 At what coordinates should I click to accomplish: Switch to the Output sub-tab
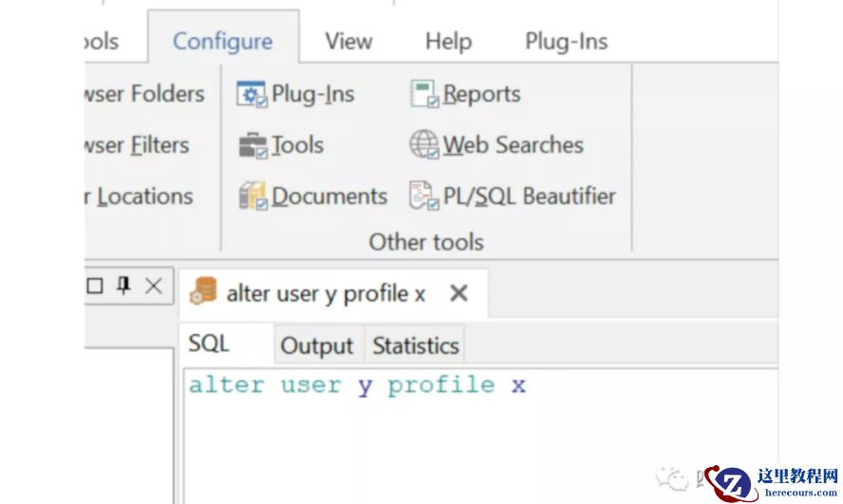pyautogui.click(x=317, y=345)
